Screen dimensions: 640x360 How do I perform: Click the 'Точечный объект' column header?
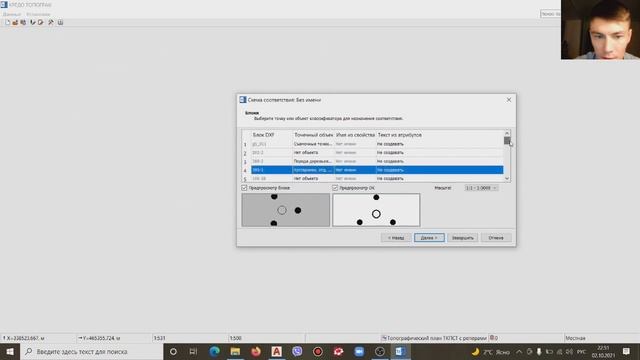tap(313, 135)
